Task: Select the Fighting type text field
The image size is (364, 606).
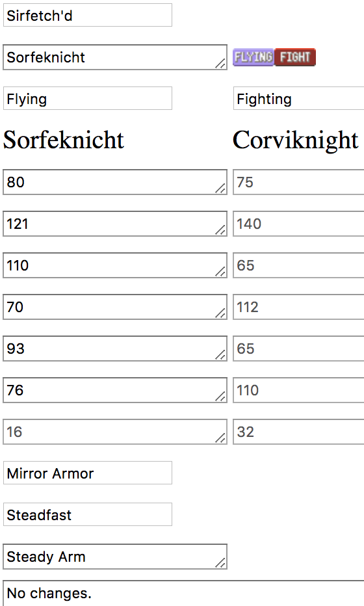Action: pos(299,98)
